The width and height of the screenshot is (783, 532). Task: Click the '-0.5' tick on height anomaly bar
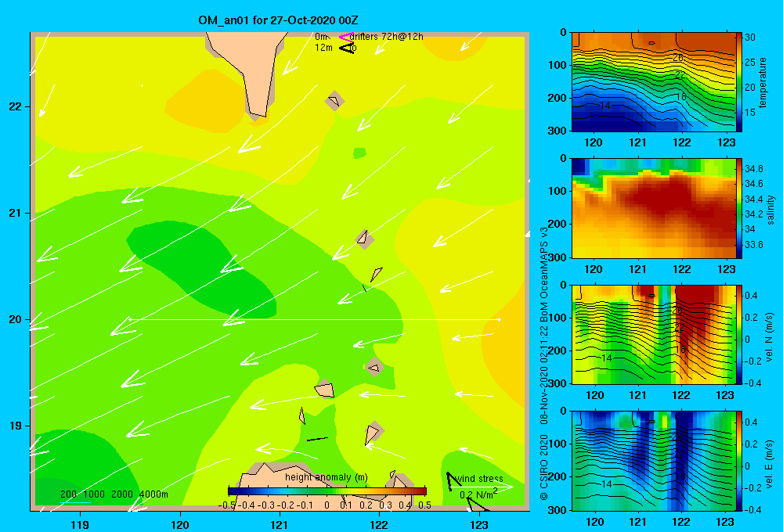point(227,505)
